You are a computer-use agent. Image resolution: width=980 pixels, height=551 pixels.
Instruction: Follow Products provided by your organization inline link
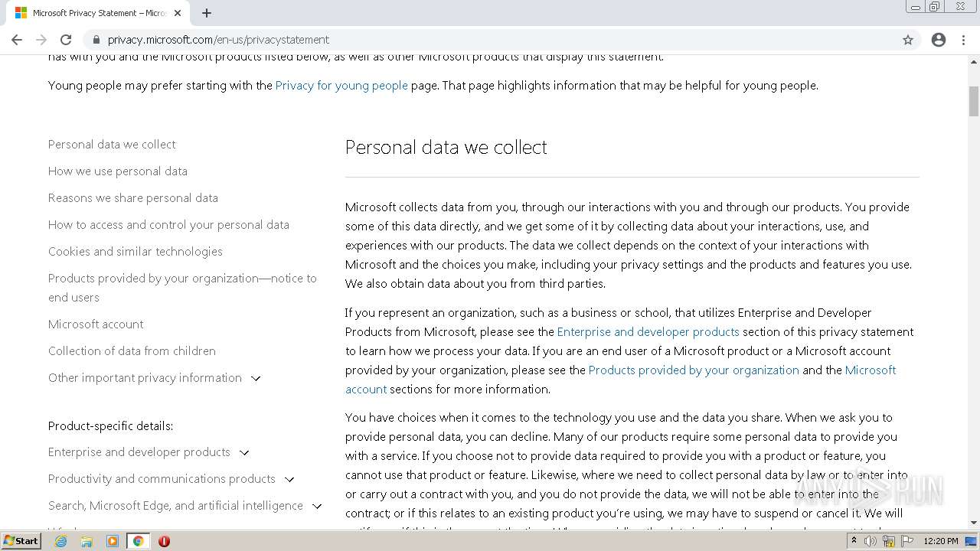click(x=694, y=370)
